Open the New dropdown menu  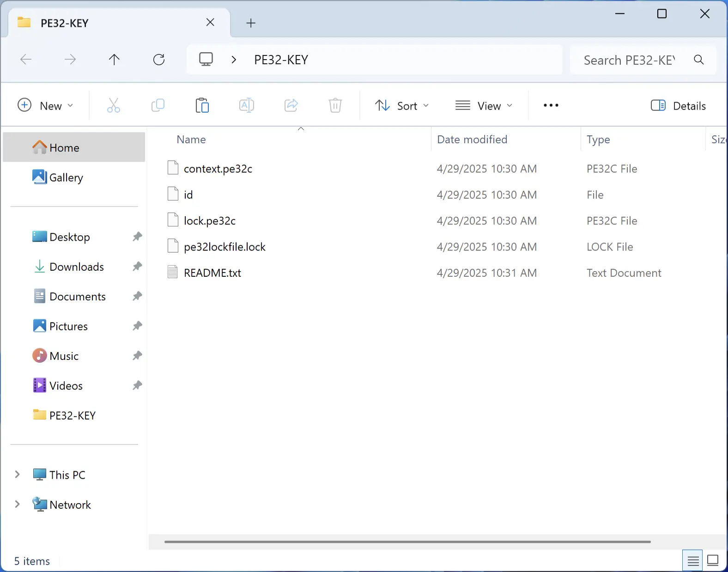click(x=45, y=106)
